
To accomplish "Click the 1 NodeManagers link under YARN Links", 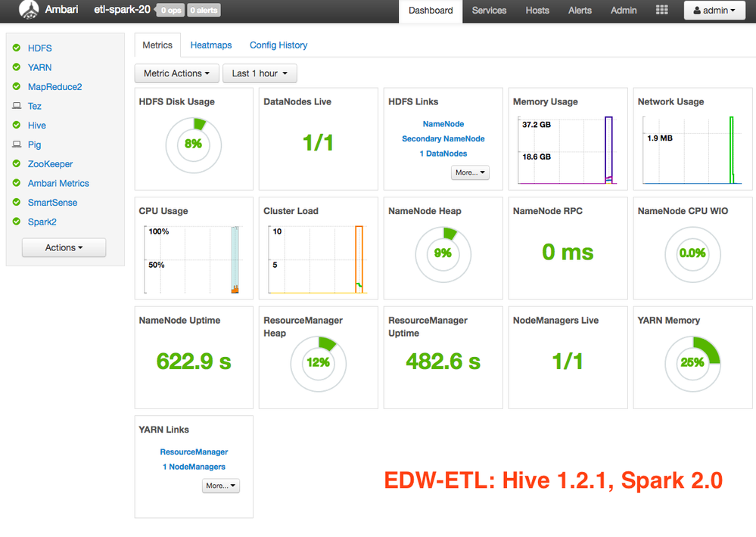I will point(194,467).
